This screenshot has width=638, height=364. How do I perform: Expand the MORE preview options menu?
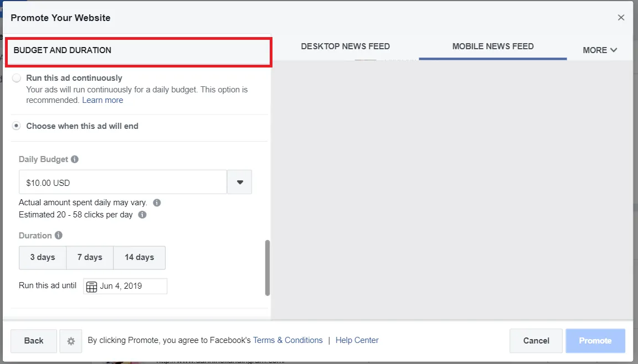click(600, 50)
